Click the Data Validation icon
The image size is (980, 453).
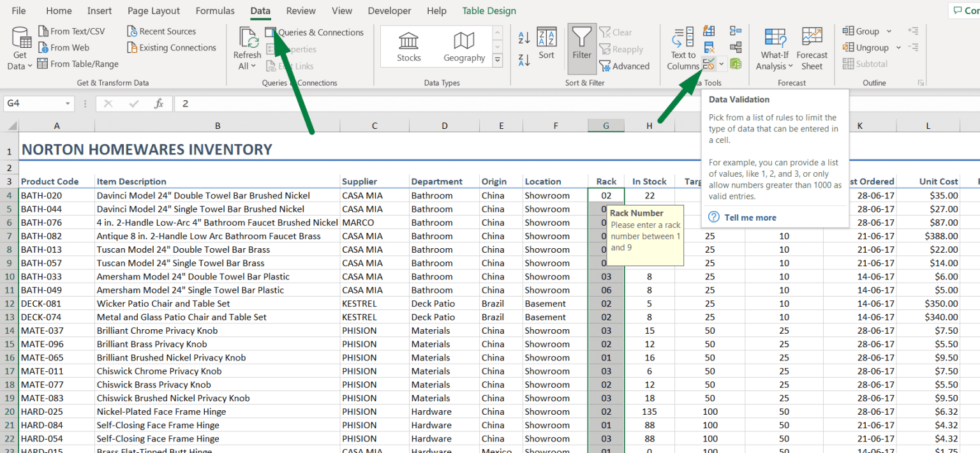click(708, 64)
